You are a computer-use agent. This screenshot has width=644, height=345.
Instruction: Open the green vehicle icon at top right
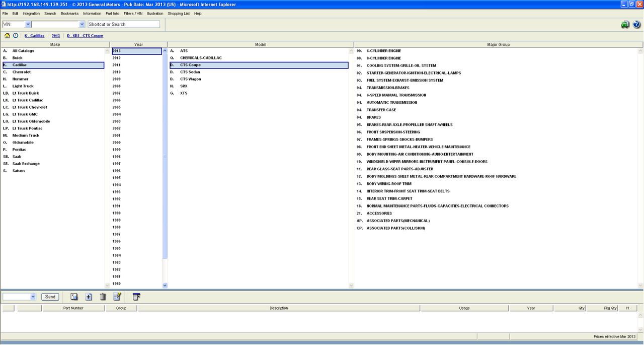[625, 25]
